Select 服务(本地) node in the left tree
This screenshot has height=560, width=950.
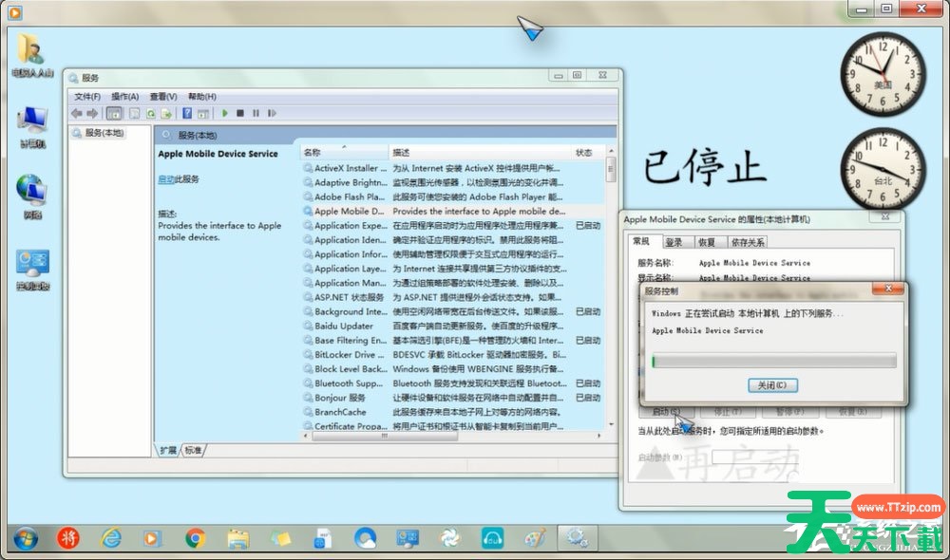click(x=104, y=134)
